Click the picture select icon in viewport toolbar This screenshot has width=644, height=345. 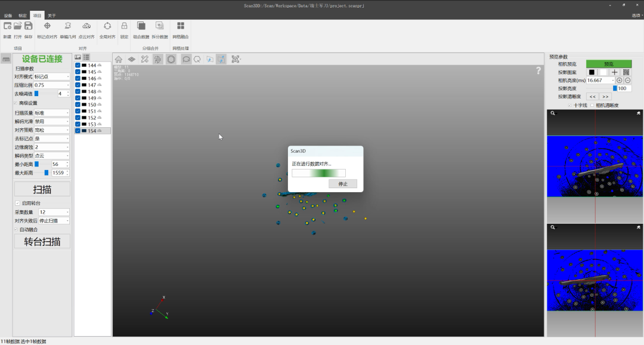[209, 59]
